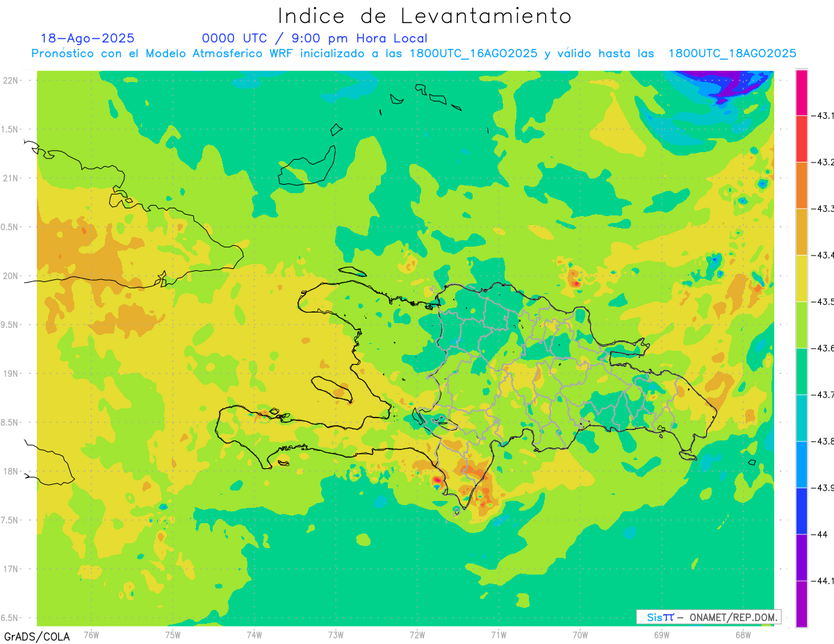Click the "75W" longitude label
The image size is (834, 644).
point(173,634)
